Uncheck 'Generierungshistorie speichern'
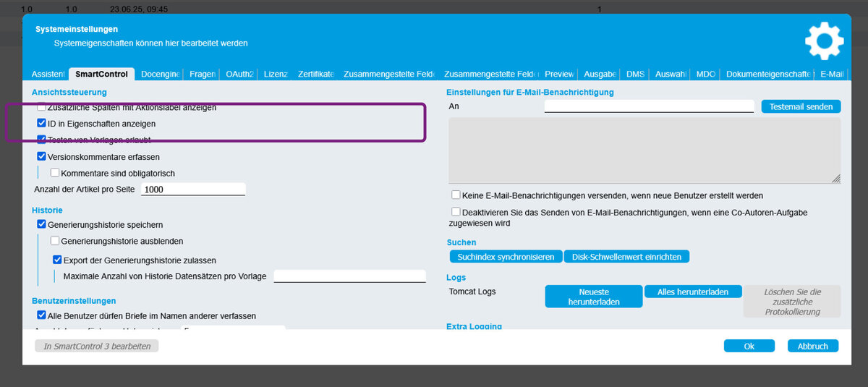 pos(41,225)
